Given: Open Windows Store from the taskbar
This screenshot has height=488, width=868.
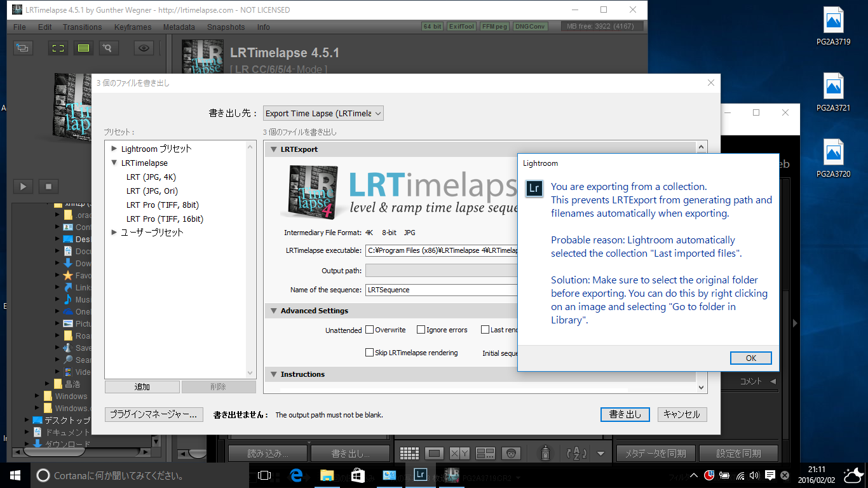Looking at the screenshot, I should pos(358,475).
